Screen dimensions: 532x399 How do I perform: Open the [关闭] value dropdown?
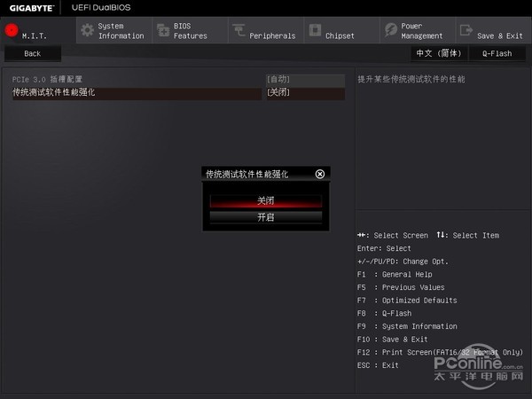pyautogui.click(x=305, y=93)
